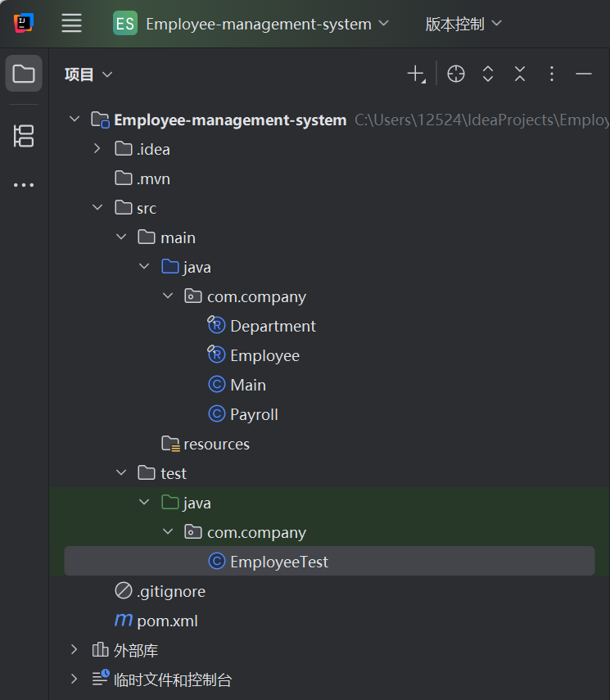Expand the 外部库 external libraries node
Screen dimensions: 610x700
coord(75,649)
